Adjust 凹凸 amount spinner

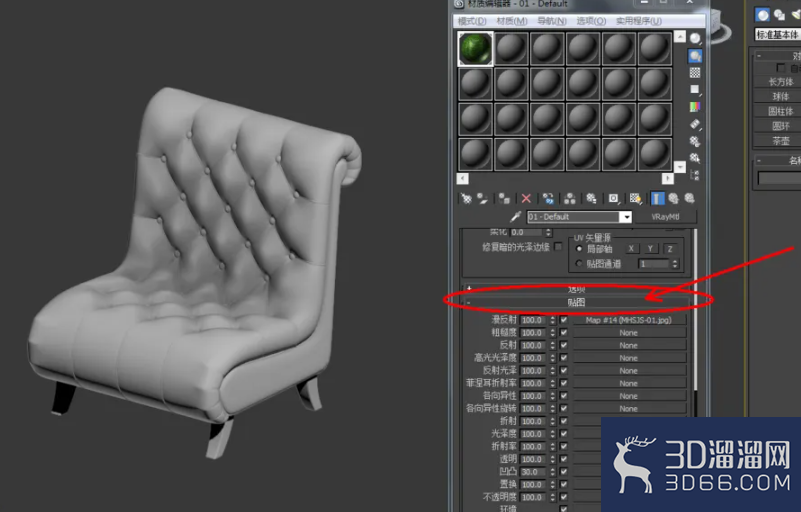552,472
